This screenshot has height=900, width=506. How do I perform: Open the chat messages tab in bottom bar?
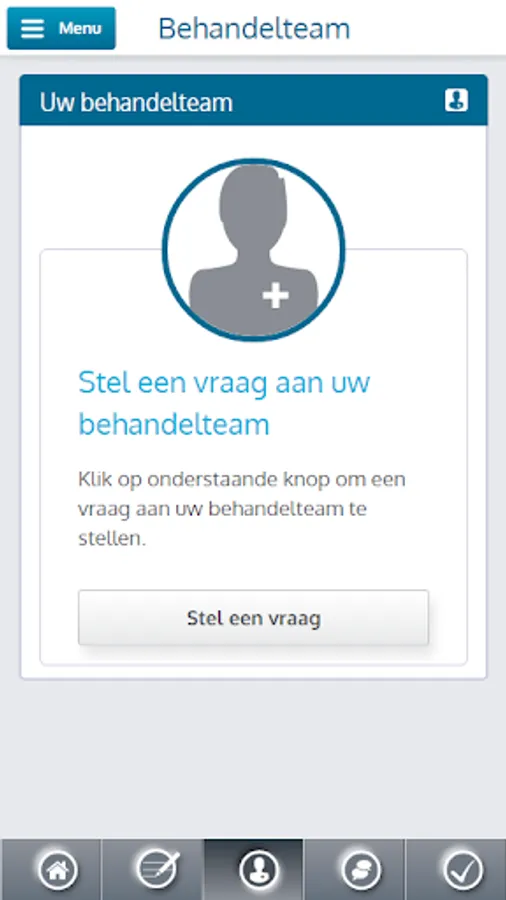tap(360, 870)
